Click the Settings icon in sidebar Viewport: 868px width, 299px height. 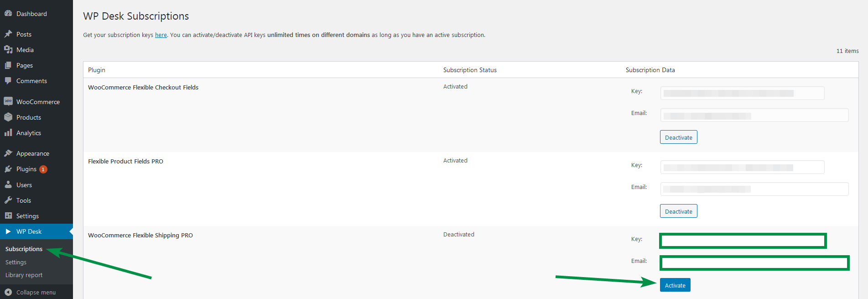click(8, 215)
